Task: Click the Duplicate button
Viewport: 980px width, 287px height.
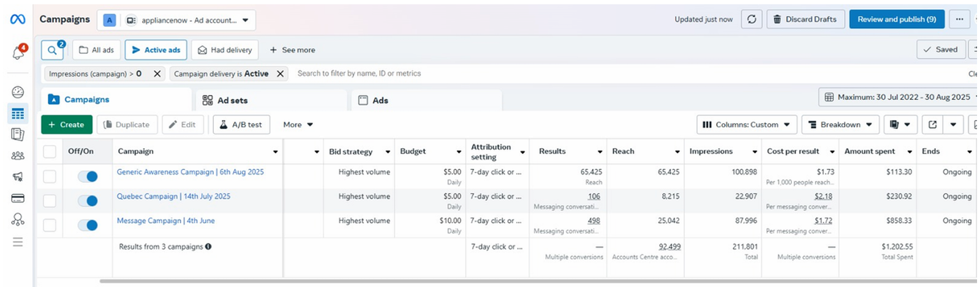Action: (x=127, y=124)
